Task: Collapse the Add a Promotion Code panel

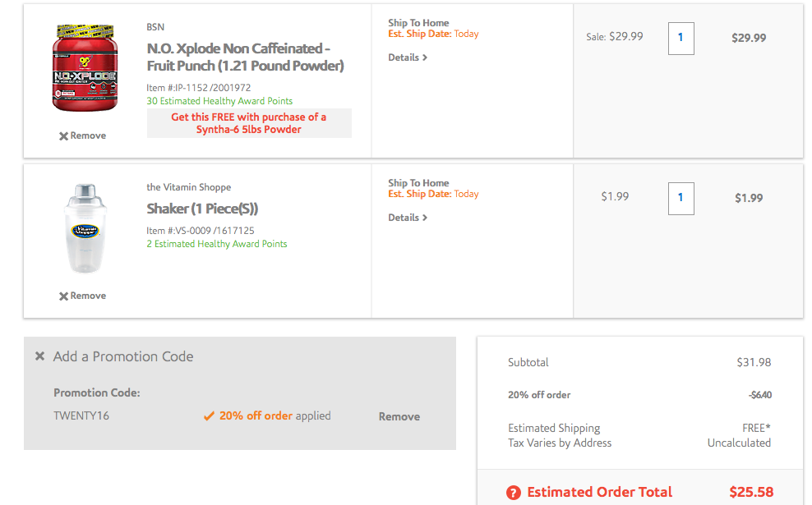Action: coord(40,356)
